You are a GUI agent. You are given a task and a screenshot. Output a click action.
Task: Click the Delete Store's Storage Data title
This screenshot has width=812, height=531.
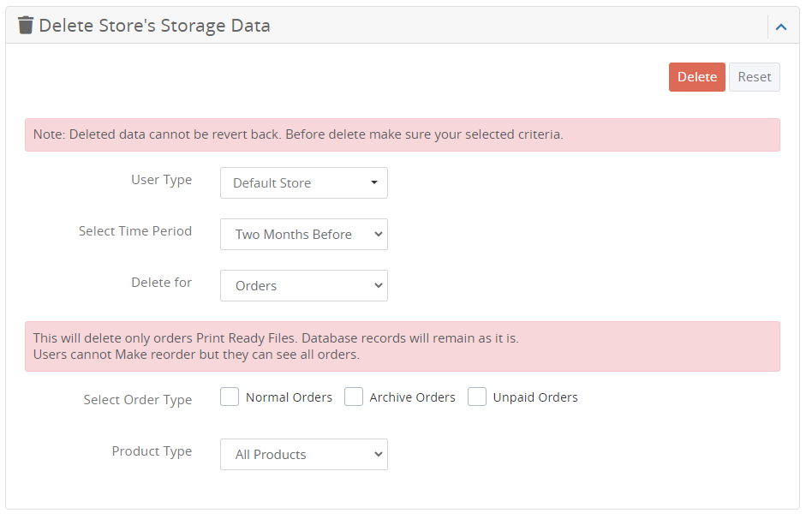point(154,25)
